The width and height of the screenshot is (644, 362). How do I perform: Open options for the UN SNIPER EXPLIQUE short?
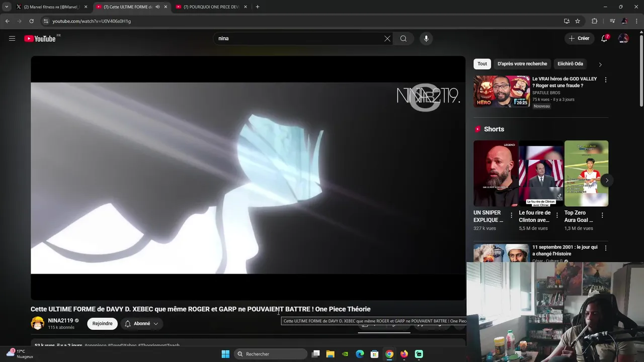tap(512, 215)
